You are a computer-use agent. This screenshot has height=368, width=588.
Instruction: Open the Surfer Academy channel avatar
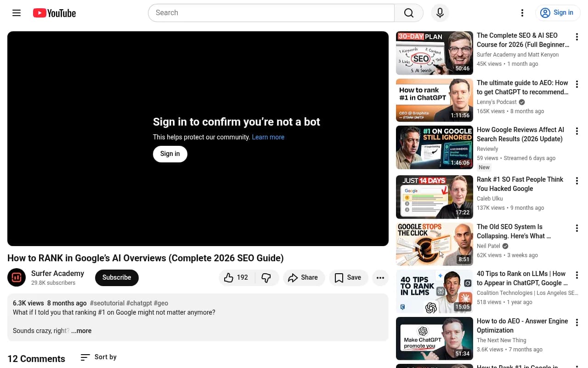[17, 277]
